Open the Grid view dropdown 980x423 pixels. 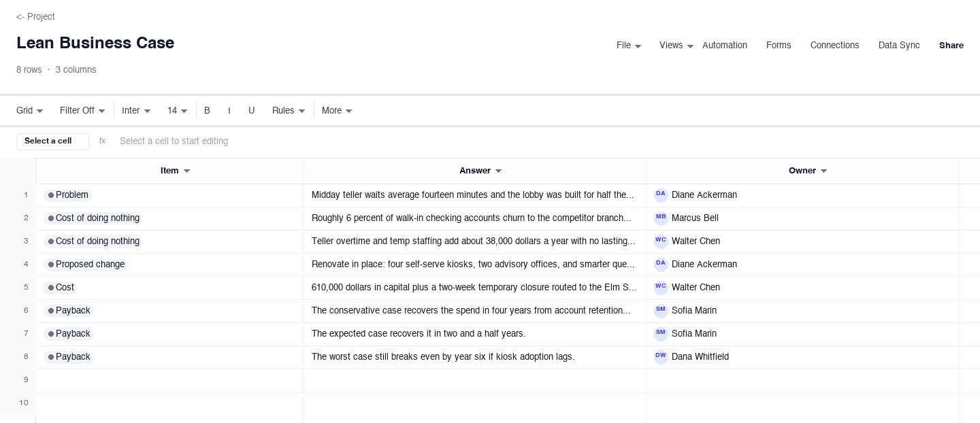pyautogui.click(x=30, y=111)
